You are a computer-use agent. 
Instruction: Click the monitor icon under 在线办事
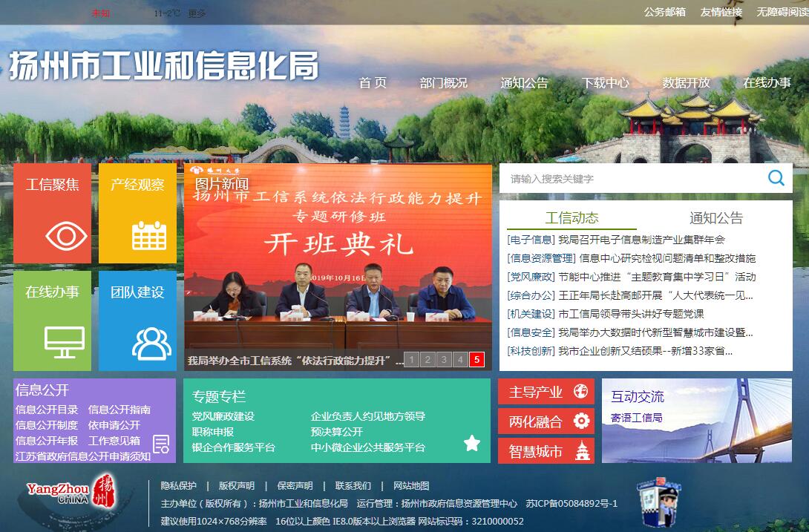pos(65,342)
